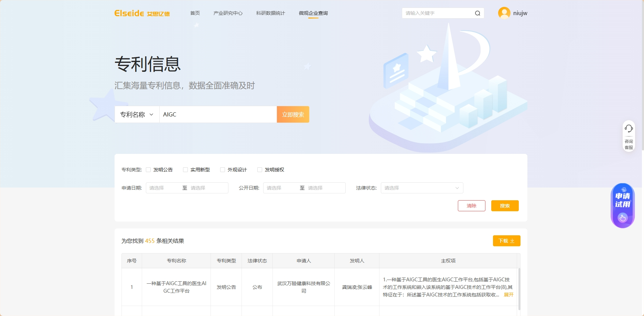Image resolution: width=644 pixels, height=316 pixels.
Task: Click patent name 一种基于AIGC工具的医生AIGC工作平台
Action: click(x=176, y=287)
